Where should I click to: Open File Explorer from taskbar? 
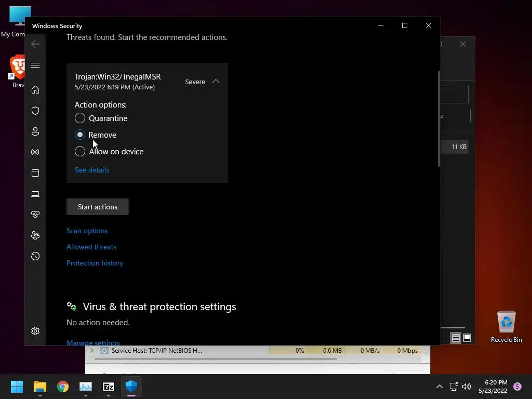[x=39, y=387]
